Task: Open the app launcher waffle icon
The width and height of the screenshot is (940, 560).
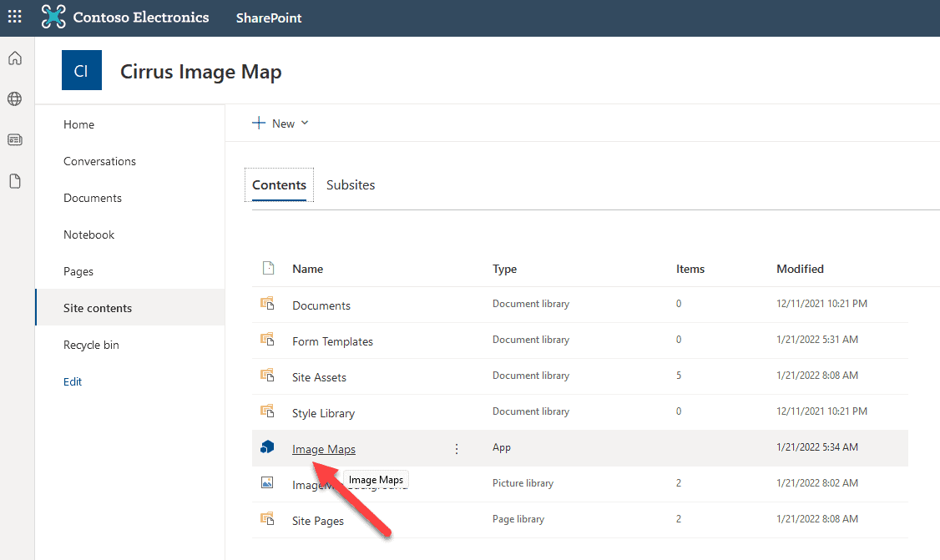Action: tap(14, 17)
